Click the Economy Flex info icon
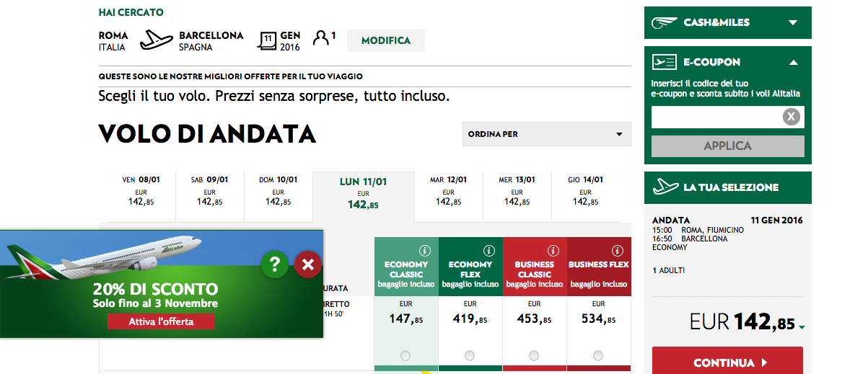Viewport: 868px width, 374px height. click(x=488, y=251)
